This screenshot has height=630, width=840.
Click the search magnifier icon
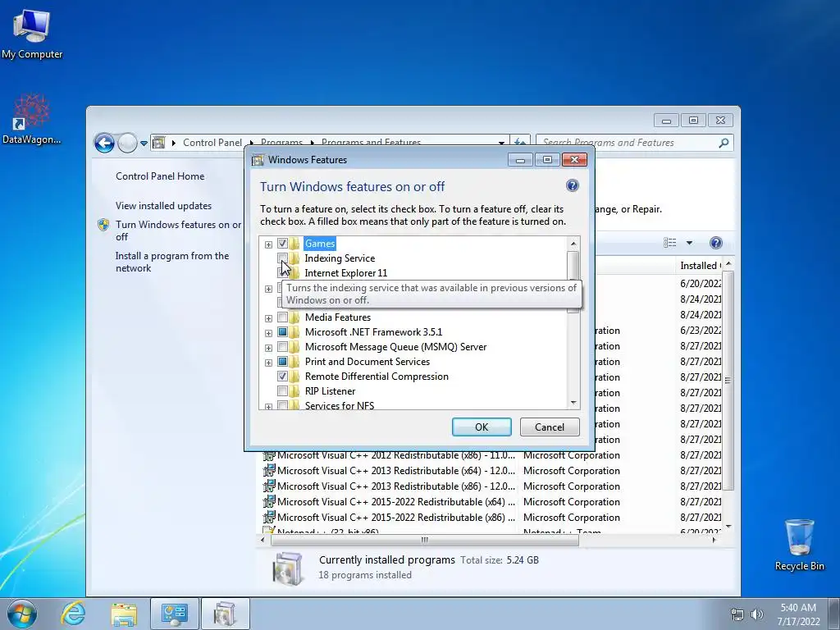[x=724, y=143]
